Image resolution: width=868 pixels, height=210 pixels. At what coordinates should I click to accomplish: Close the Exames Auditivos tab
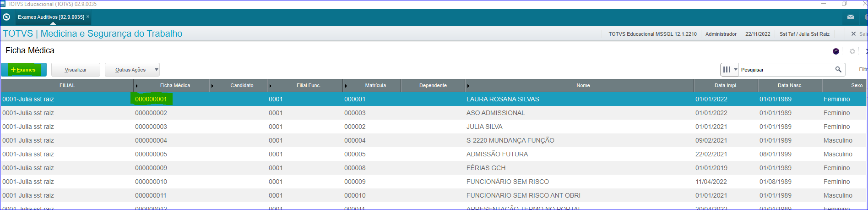click(x=88, y=17)
